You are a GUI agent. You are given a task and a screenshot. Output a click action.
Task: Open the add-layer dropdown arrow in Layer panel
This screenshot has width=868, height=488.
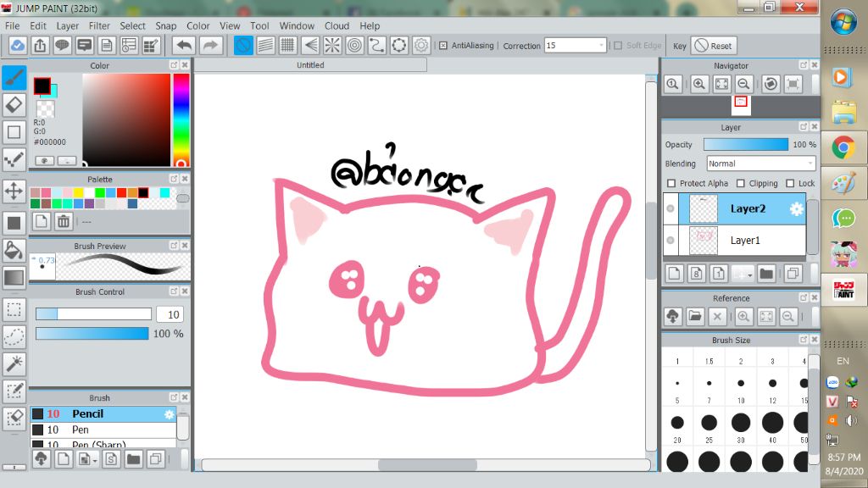click(x=749, y=274)
